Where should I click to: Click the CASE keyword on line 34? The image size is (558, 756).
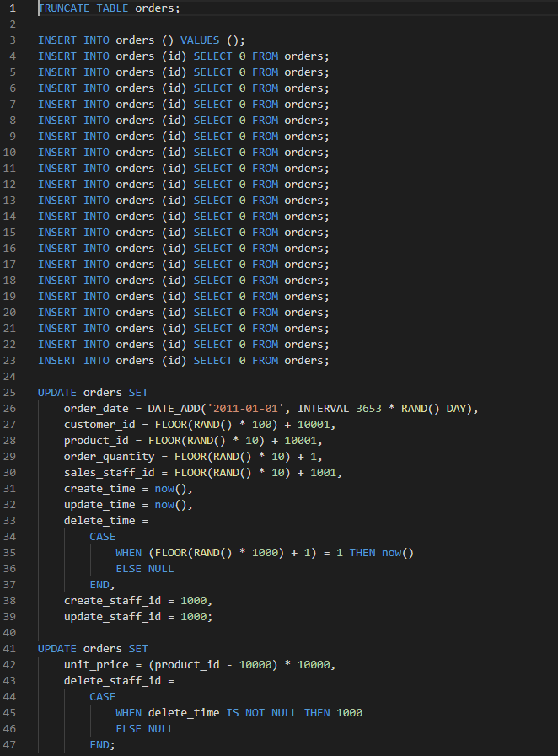coord(103,536)
